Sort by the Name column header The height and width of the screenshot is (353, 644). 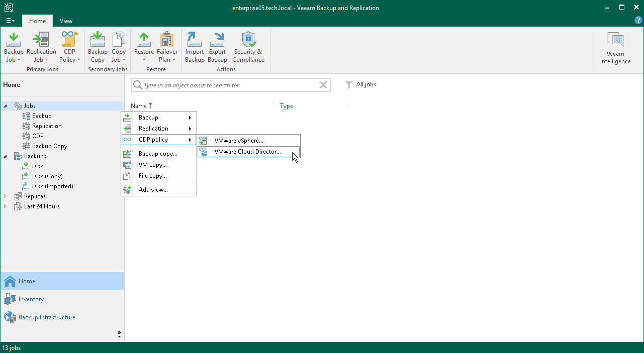(x=139, y=106)
